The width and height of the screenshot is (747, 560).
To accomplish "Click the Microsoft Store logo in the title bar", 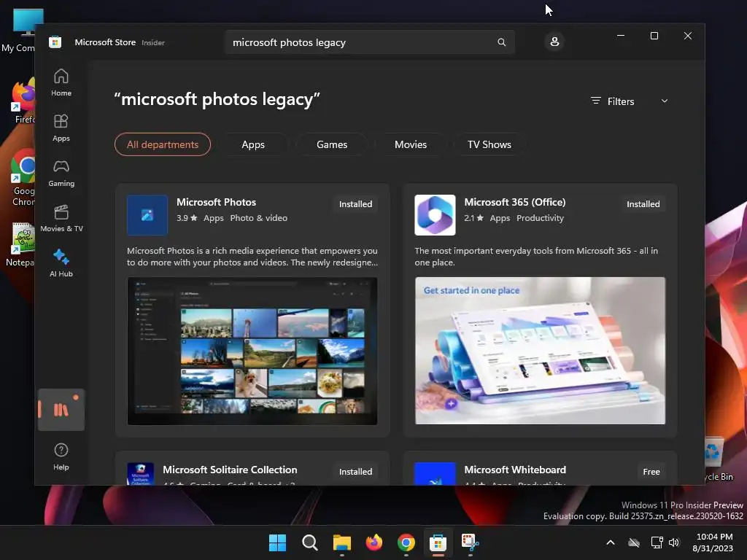I will pyautogui.click(x=55, y=42).
